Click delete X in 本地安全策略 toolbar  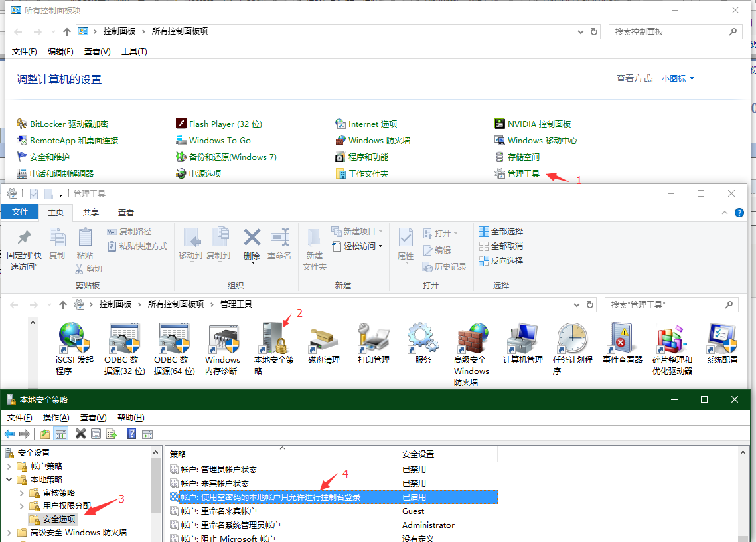(x=80, y=434)
